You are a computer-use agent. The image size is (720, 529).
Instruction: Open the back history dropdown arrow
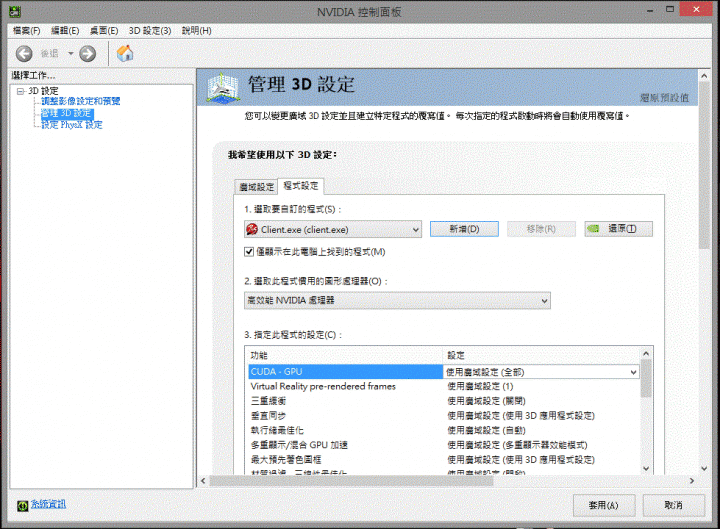71,54
